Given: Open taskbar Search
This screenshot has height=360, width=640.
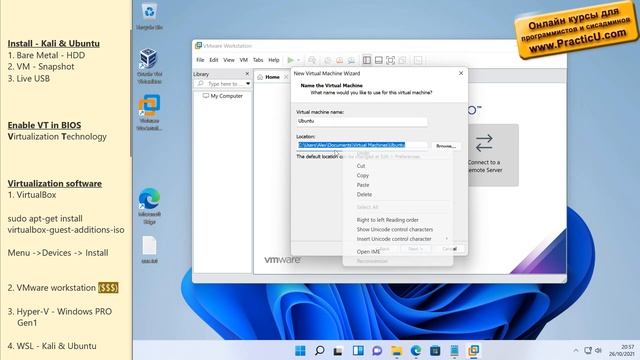Looking at the screenshot, I should [x=320, y=351].
